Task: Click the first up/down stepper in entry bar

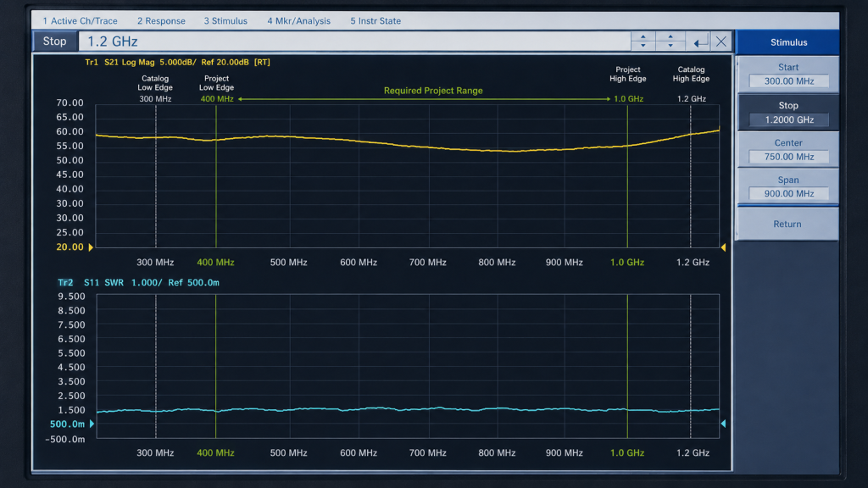Action: (x=643, y=42)
